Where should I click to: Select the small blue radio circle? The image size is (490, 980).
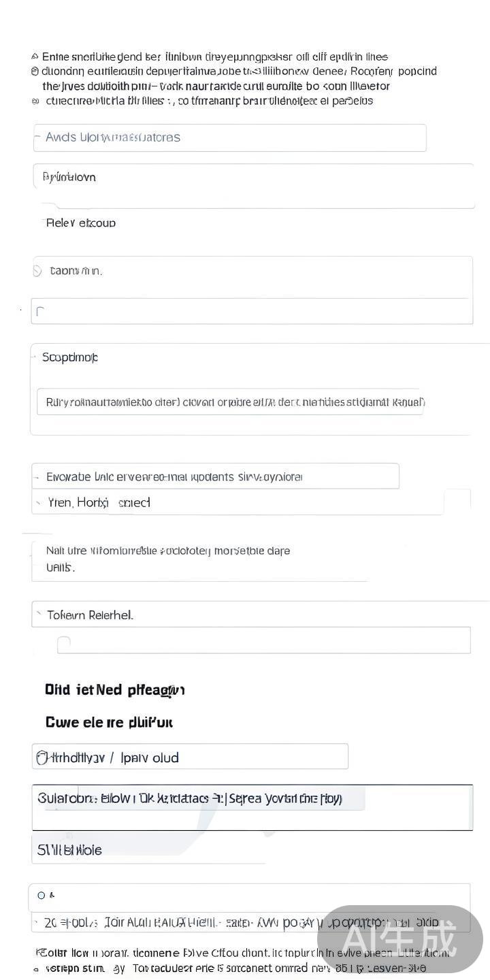tap(42, 896)
